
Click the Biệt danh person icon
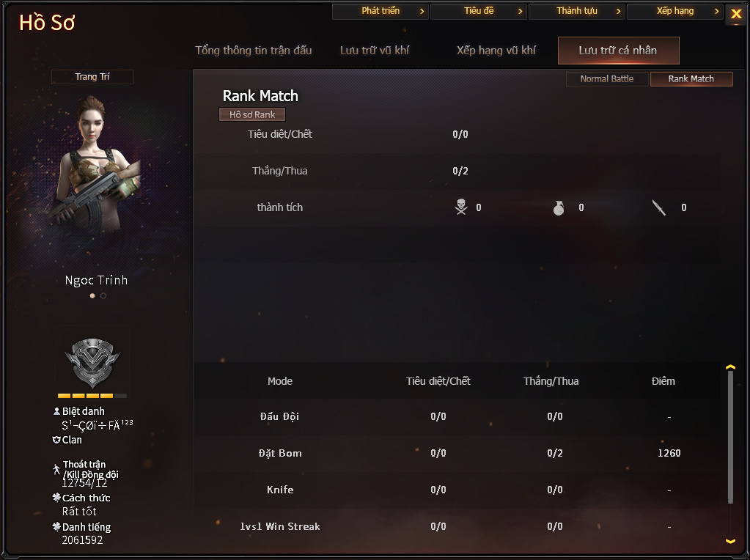(56, 411)
